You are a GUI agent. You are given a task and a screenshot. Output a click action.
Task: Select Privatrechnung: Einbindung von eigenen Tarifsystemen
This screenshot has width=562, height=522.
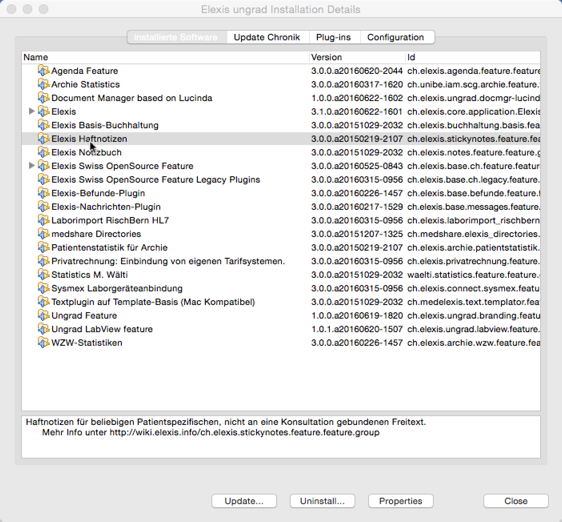[168, 261]
